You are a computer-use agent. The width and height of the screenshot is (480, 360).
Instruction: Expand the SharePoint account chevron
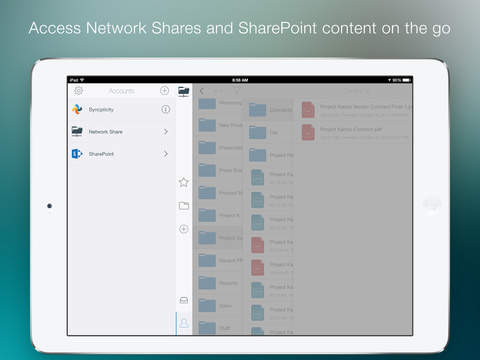[166, 154]
